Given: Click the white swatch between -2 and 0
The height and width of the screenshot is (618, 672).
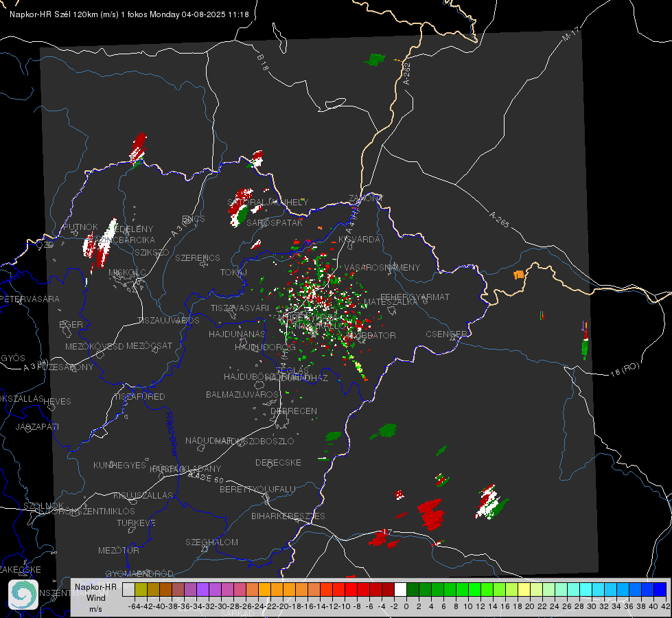Looking at the screenshot, I should click(x=400, y=589).
